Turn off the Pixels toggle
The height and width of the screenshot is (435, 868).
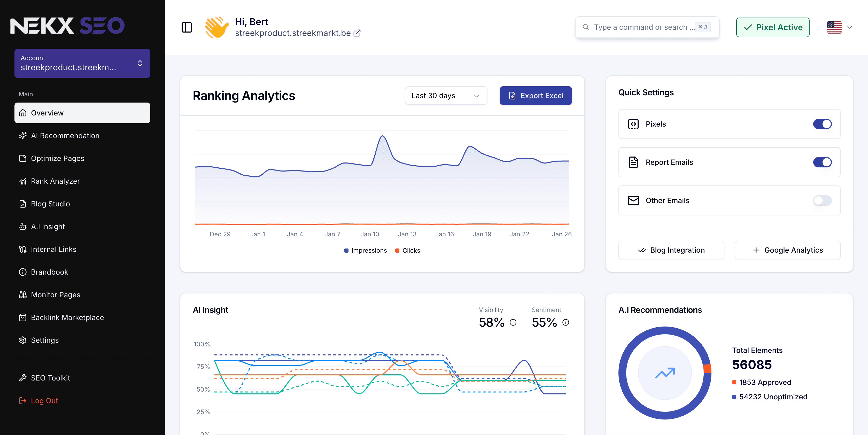822,124
